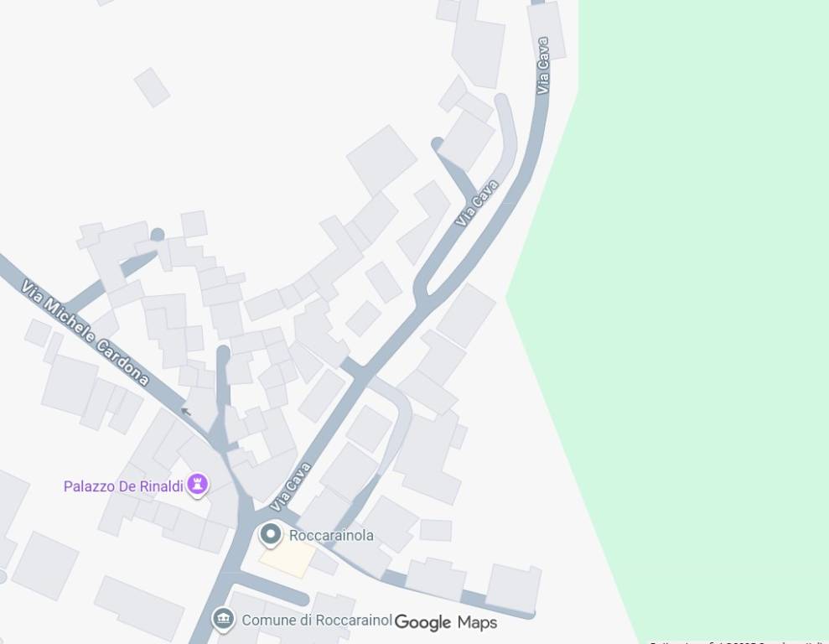
Task: Click the Google Maps logo
Action: coord(446,622)
